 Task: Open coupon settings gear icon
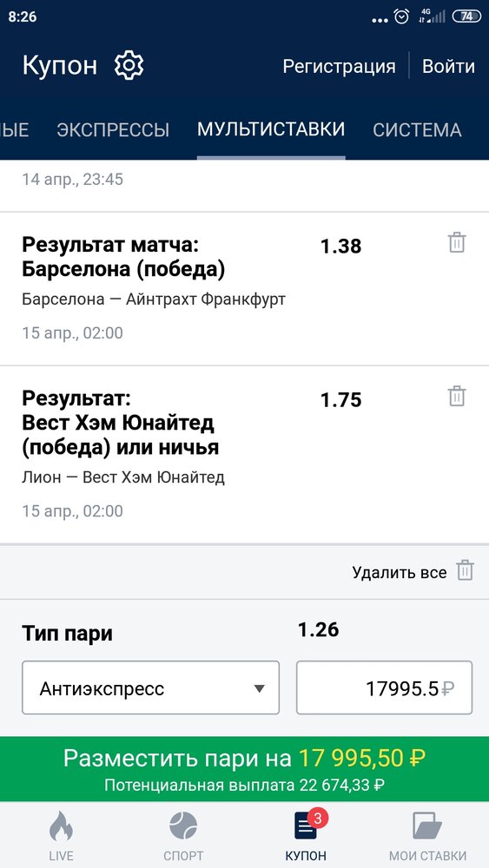point(129,65)
